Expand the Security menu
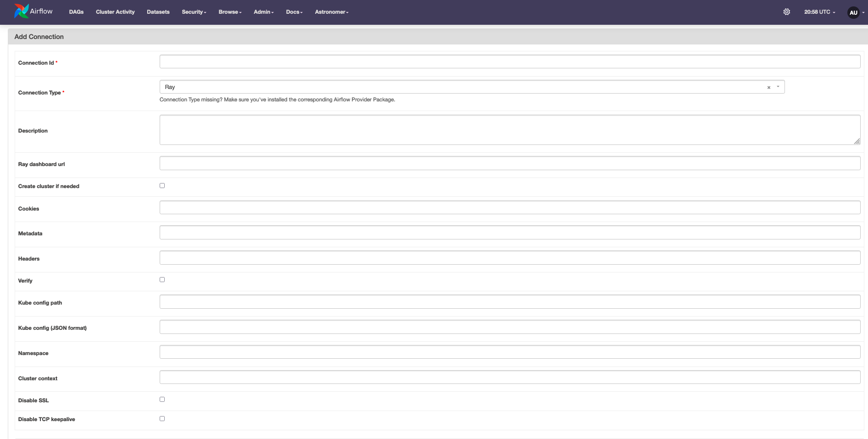Viewport: 868px width, 439px height. [x=194, y=12]
